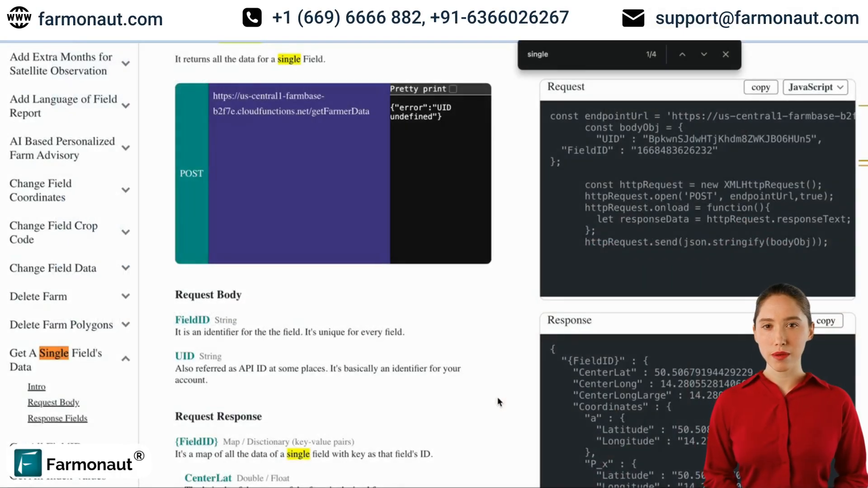Follow the Intro sub-link

37,387
